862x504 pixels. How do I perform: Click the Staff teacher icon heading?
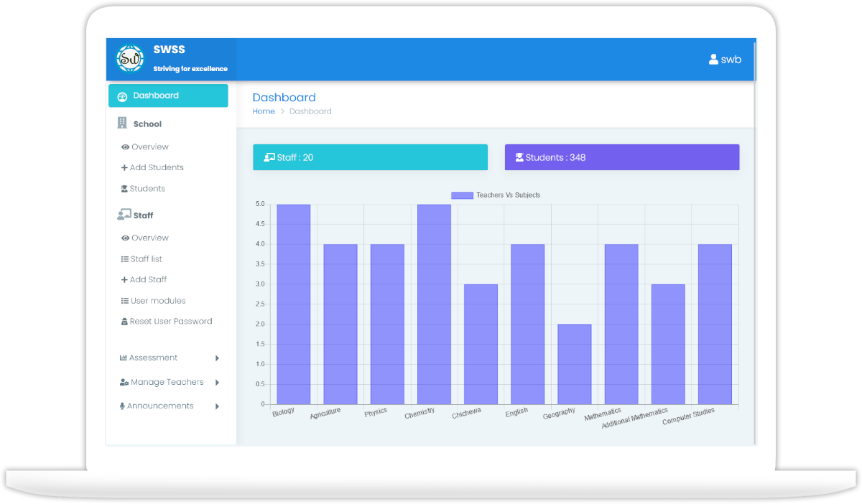pyautogui.click(x=124, y=215)
